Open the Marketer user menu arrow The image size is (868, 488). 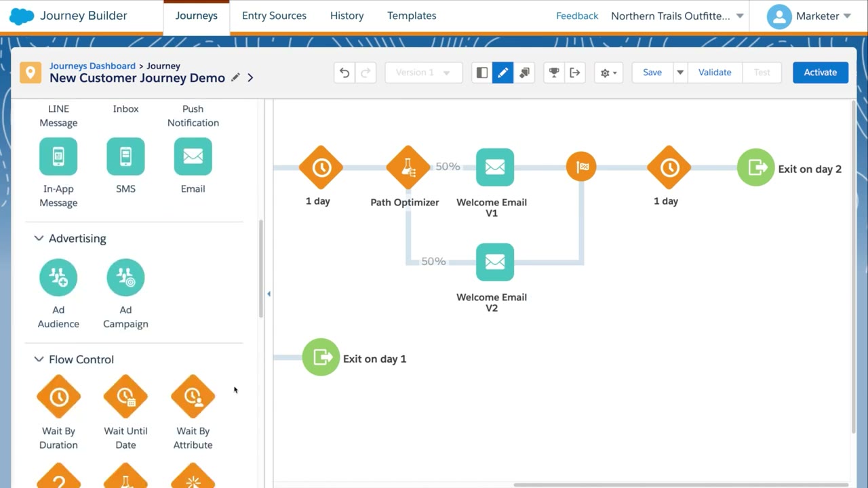click(x=847, y=16)
